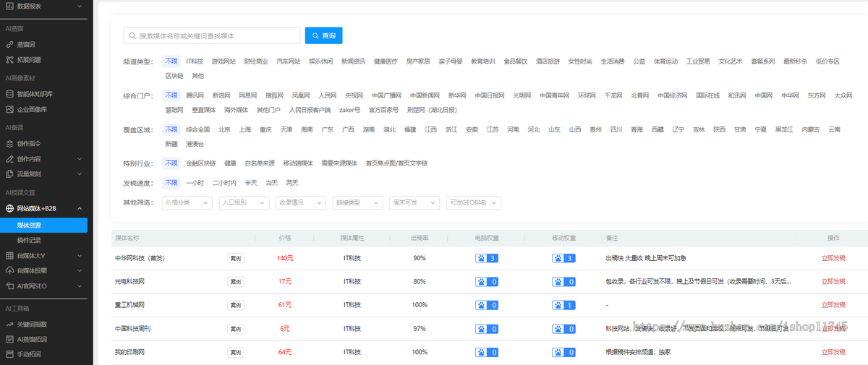Select 腾讯网 portal filter
868x365 pixels.
195,95
